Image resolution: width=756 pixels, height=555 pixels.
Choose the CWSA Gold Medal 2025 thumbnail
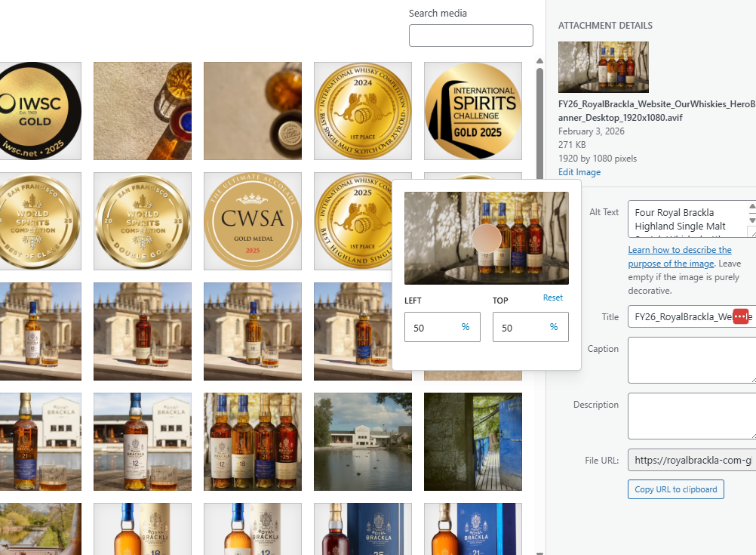tap(253, 221)
